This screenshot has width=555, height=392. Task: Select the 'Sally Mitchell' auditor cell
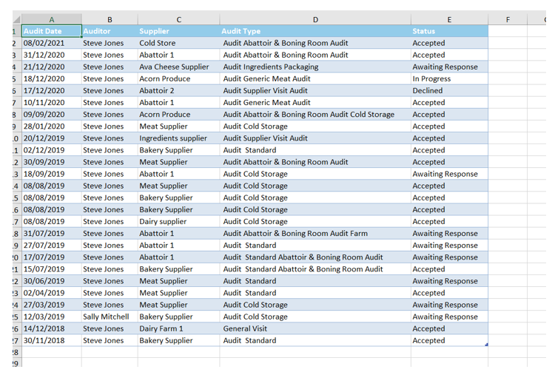[110, 317]
